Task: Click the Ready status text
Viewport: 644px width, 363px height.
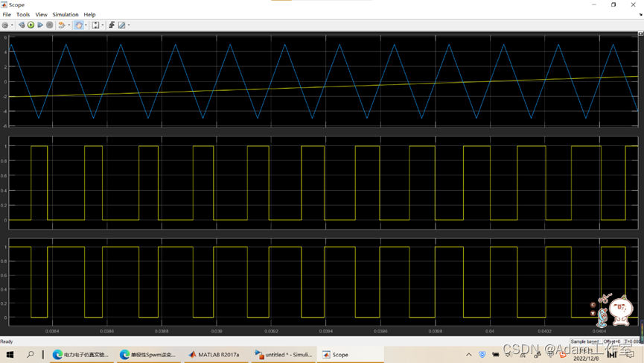Action: coord(7,341)
